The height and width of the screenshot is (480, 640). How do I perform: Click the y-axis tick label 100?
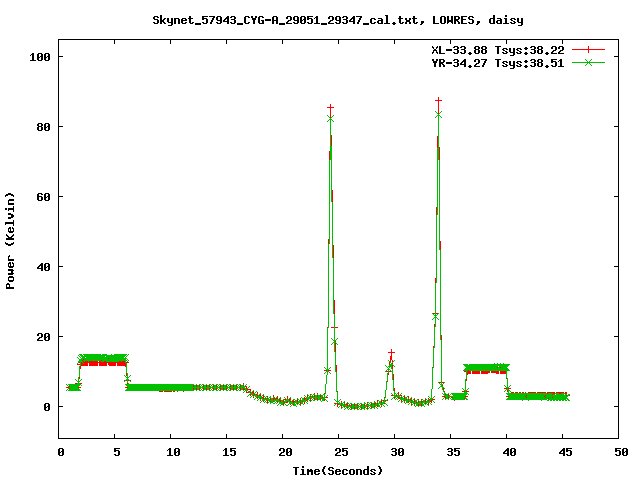coord(40,57)
